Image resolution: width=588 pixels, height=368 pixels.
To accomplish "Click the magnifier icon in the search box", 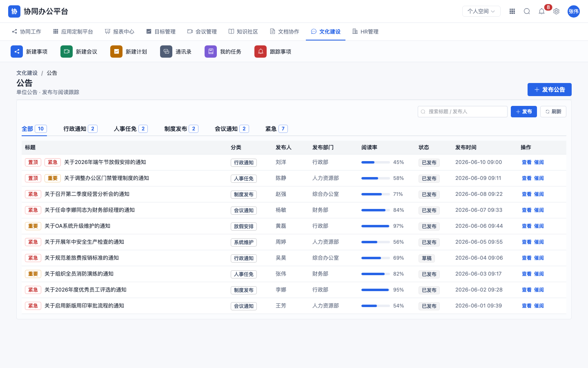I will 423,112.
